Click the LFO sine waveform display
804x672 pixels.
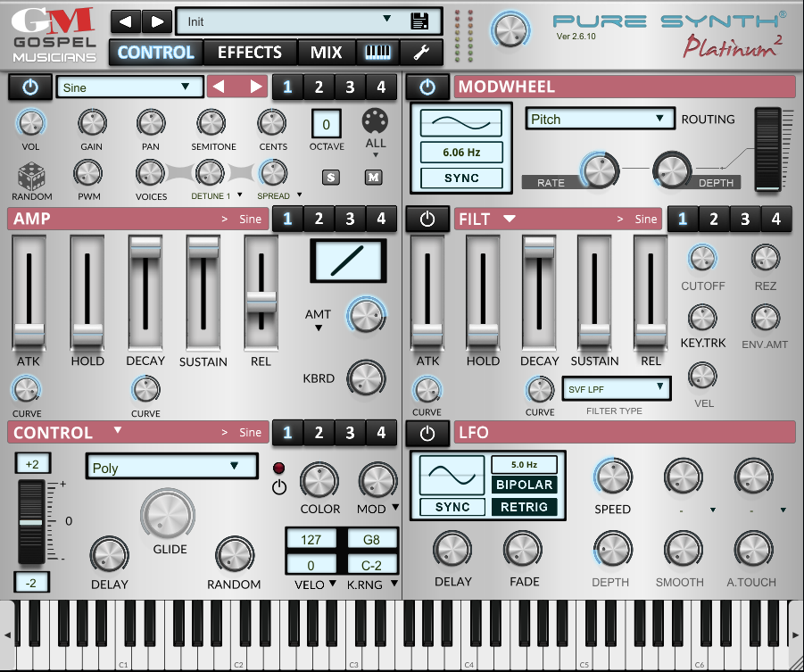click(452, 475)
